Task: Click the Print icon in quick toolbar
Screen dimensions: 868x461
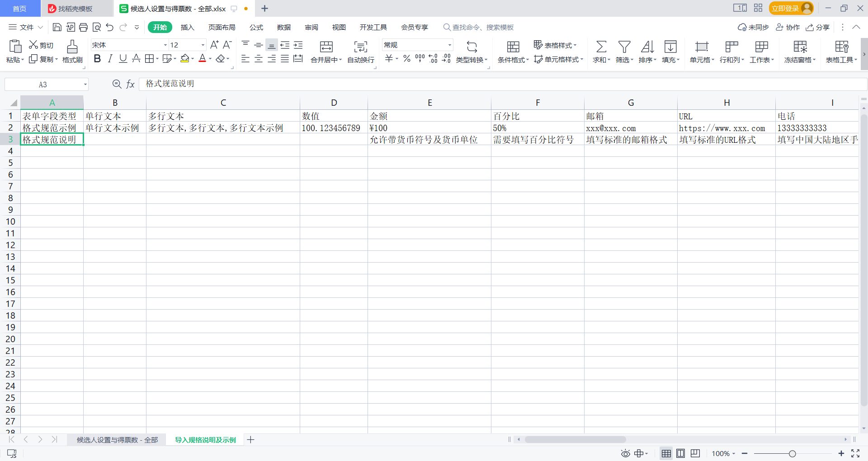Action: 83,28
